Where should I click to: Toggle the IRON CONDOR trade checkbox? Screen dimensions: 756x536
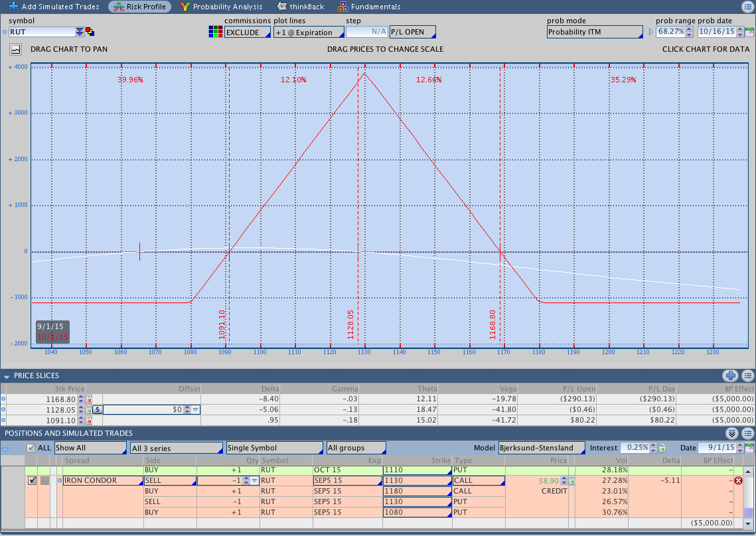click(x=33, y=480)
